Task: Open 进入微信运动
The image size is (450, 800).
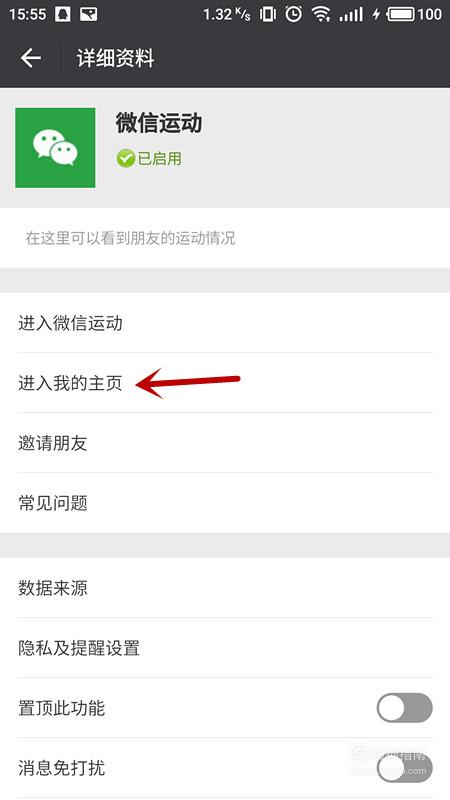Action: (225, 323)
